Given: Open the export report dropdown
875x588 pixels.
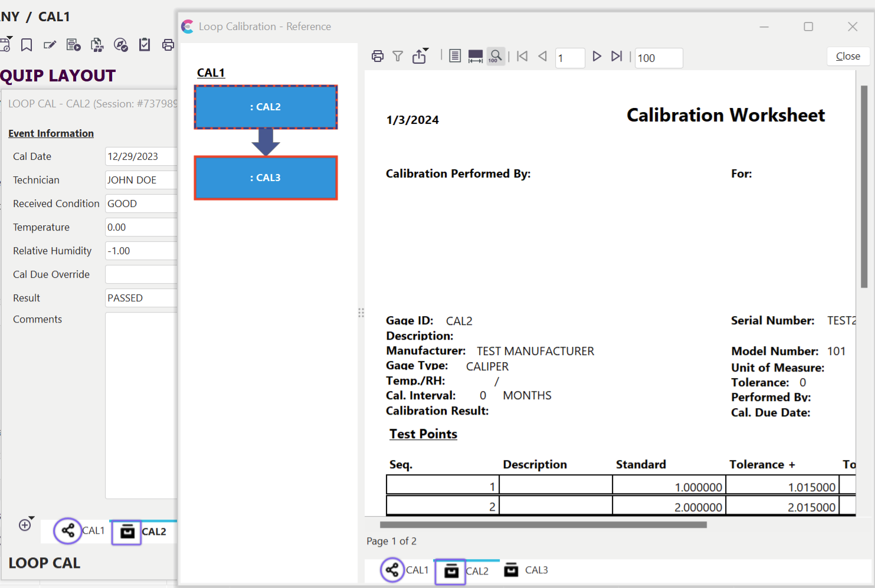Looking at the screenshot, I should pyautogui.click(x=420, y=57).
